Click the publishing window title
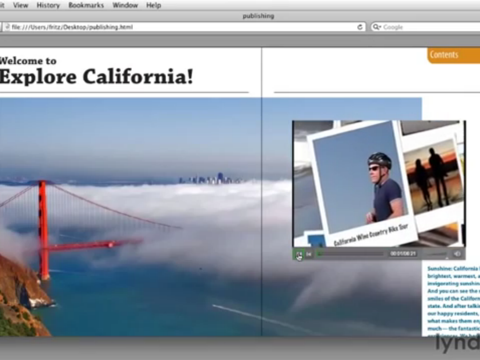480x360 pixels. point(258,16)
